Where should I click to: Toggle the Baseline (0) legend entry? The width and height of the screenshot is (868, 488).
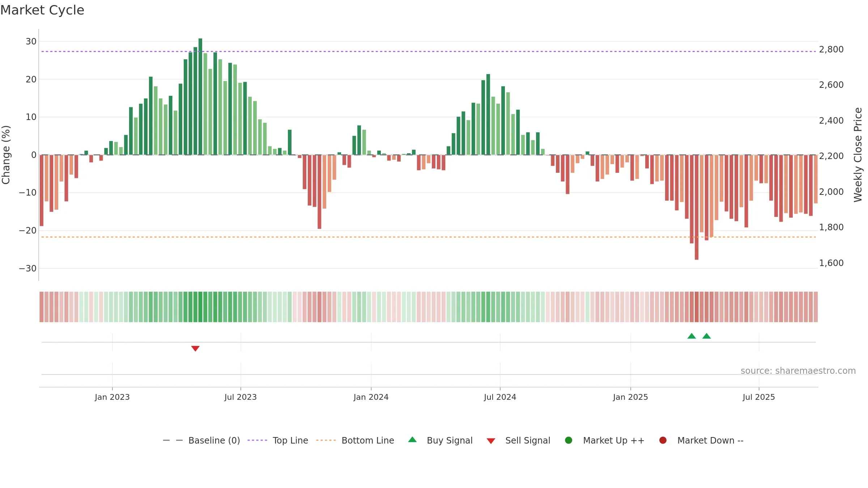coord(201,440)
